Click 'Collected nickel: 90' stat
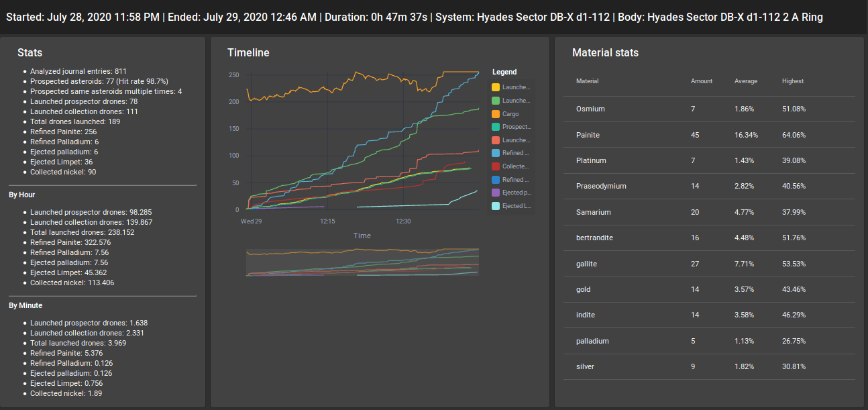This screenshot has height=410, width=868. pos(64,172)
